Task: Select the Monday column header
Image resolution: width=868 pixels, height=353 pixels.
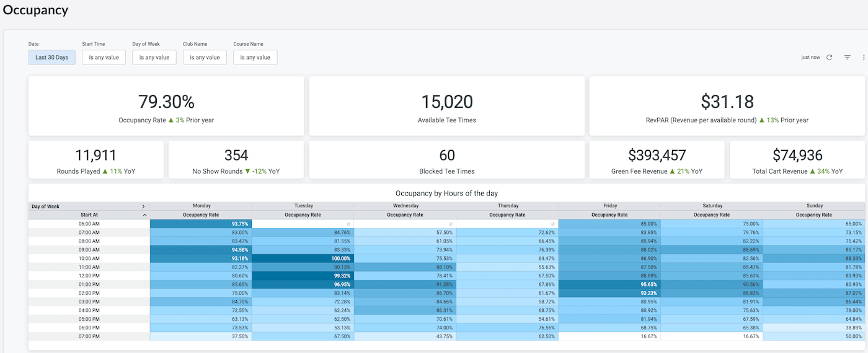Action: tap(201, 206)
